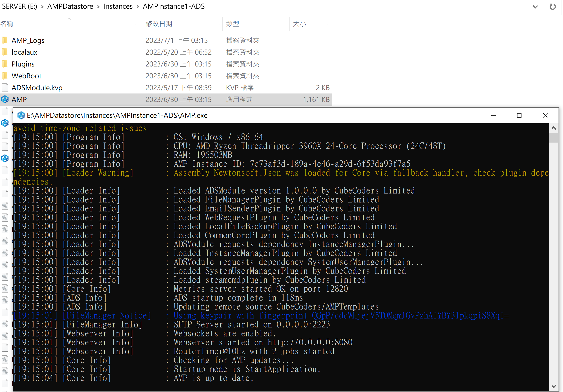The image size is (563, 392).
Task: Select the AMP_Logs file name
Action: pos(28,40)
